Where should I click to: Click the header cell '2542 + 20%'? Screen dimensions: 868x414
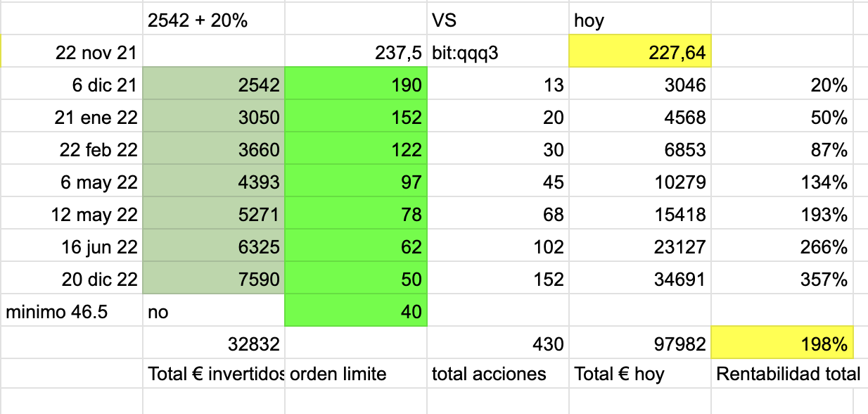click(214, 19)
